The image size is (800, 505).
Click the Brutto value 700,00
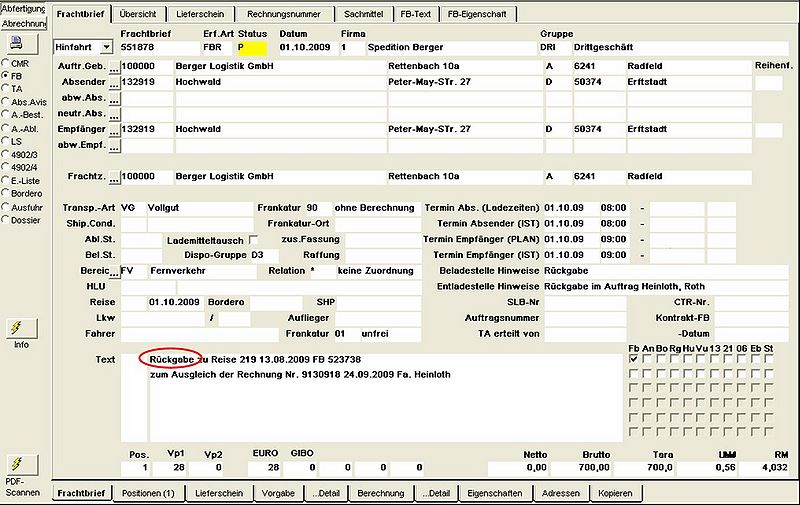tap(581, 468)
